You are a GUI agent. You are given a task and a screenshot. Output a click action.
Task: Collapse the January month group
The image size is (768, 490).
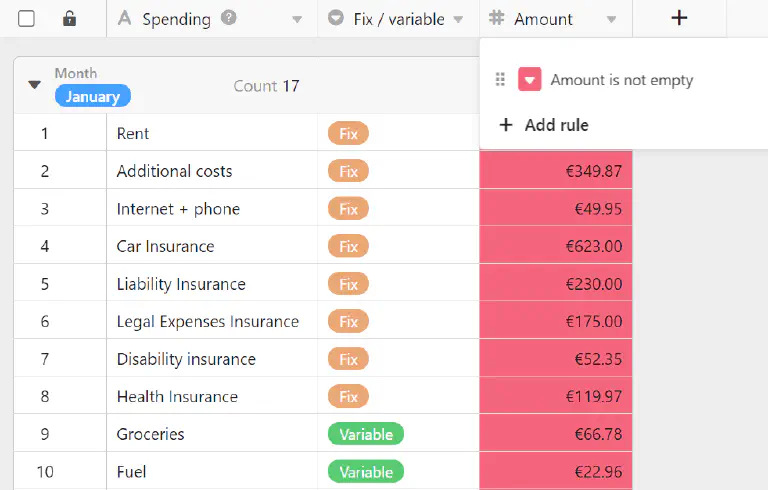[35, 85]
